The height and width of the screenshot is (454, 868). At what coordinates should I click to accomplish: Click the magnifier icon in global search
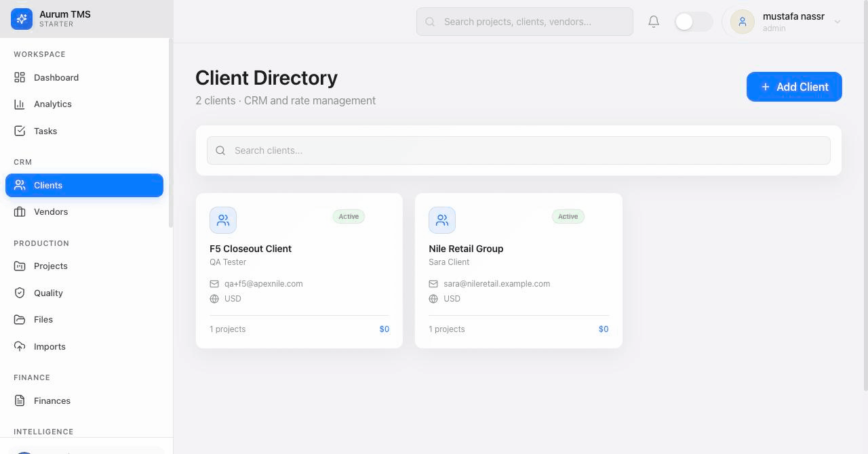click(x=430, y=22)
